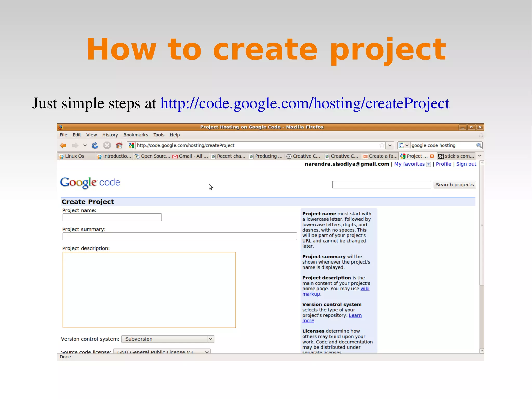
Task: Click the site favicon in address bar
Action: 131,145
